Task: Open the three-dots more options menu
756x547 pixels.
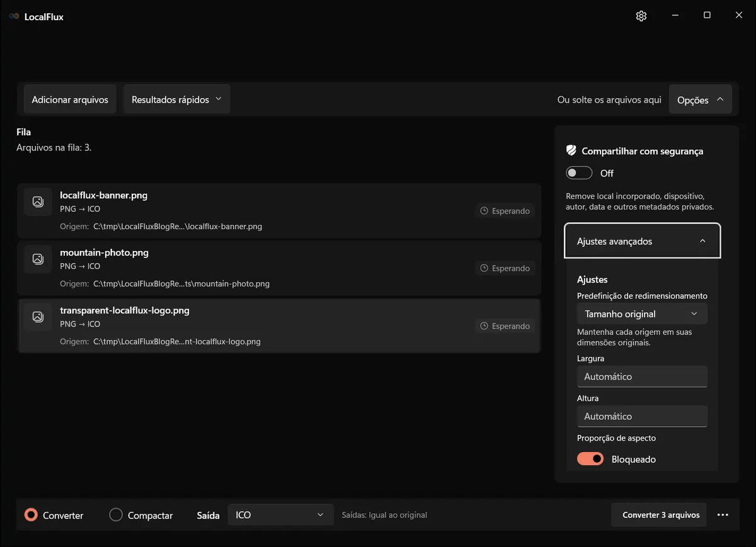Action: [x=723, y=515]
